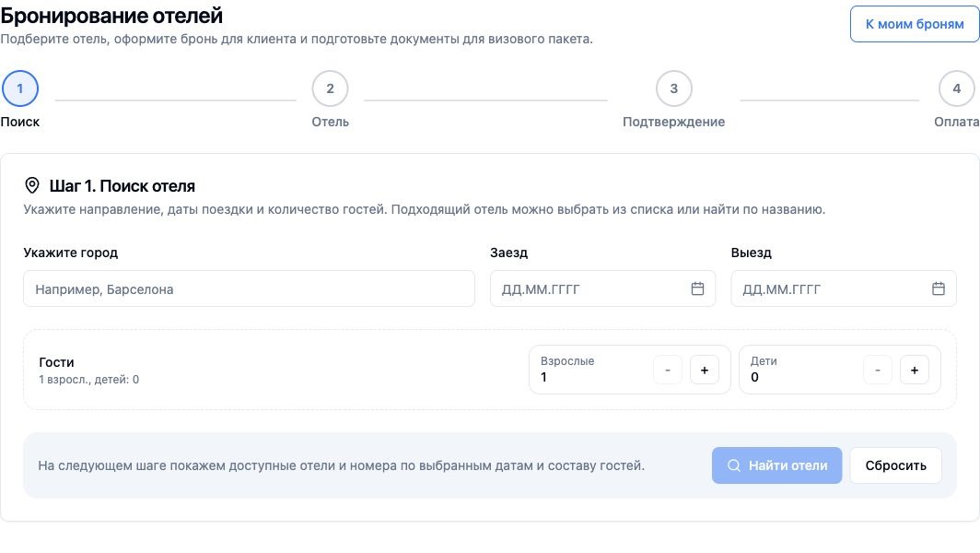
Task: Increase the Взрослые count with plus
Action: [705, 371]
